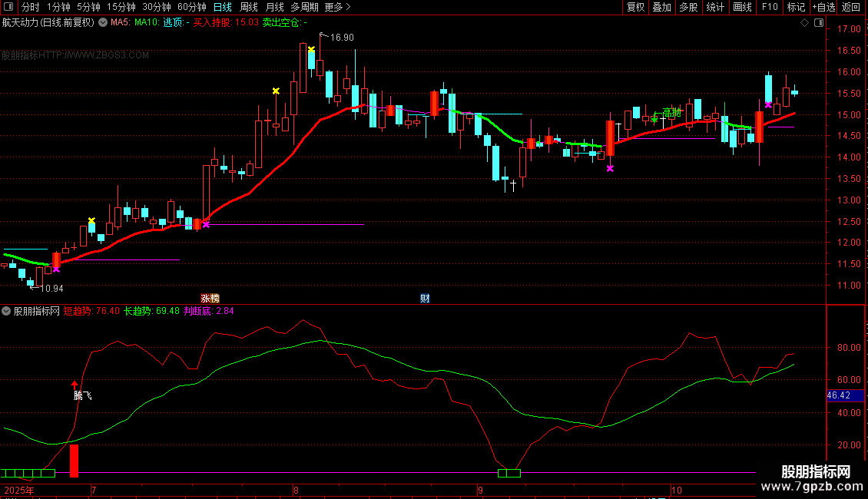Switch to the 日线 daily chart
The image size is (868, 499).
[223, 7]
